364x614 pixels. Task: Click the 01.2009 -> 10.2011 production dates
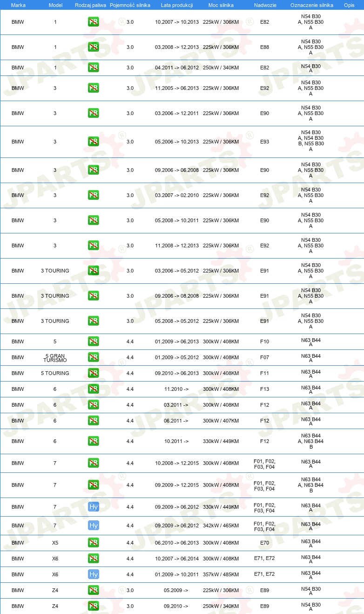tap(176, 574)
